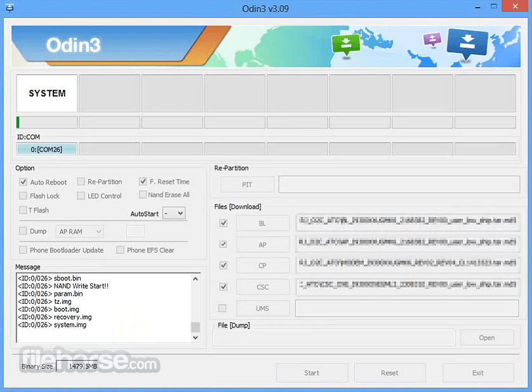The height and width of the screenshot is (392, 532).
Task: Toggle the F. Reset Time checkbox
Action: tap(143, 181)
